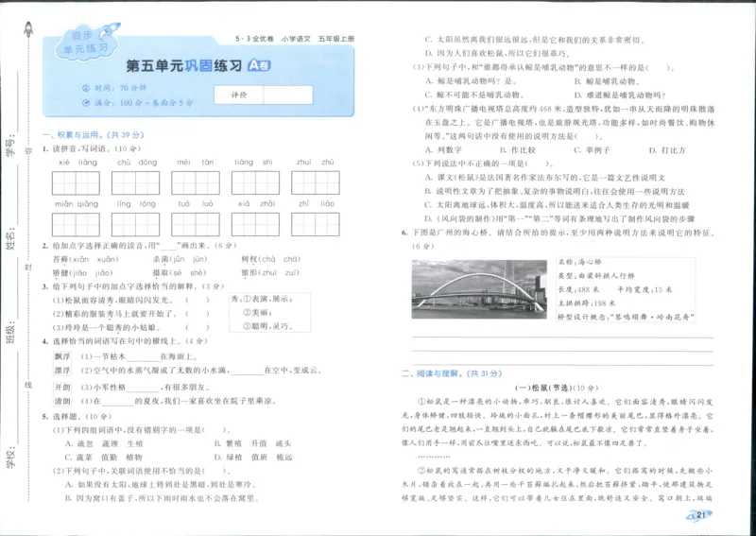Click the info line 类型: 曲梁斜拱人行桥
756x536 pixels.
pyautogui.click(x=596, y=276)
